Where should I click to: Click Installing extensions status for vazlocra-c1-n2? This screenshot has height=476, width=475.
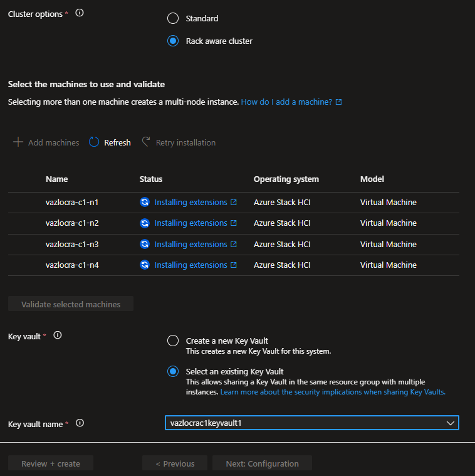pyautogui.click(x=191, y=223)
